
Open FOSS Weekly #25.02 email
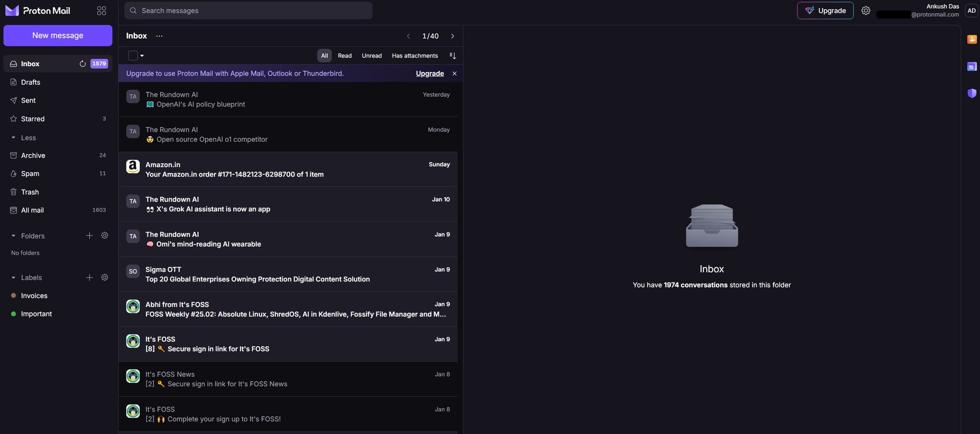pyautogui.click(x=288, y=309)
